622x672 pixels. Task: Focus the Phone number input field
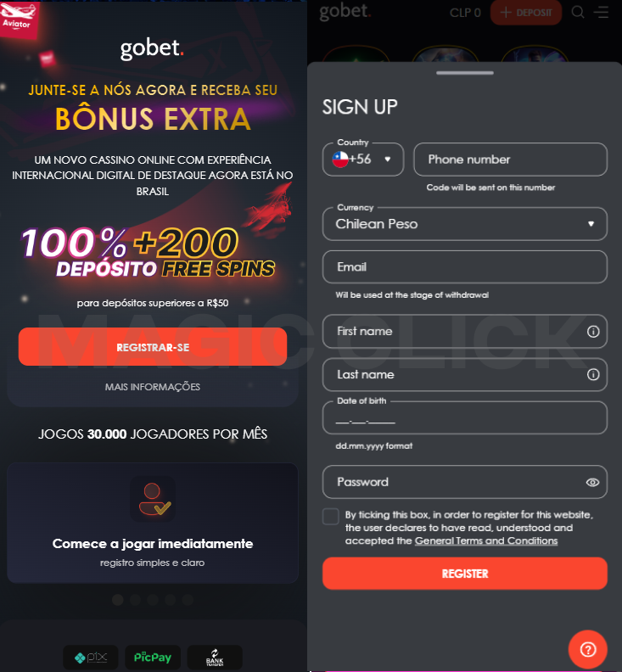510,160
